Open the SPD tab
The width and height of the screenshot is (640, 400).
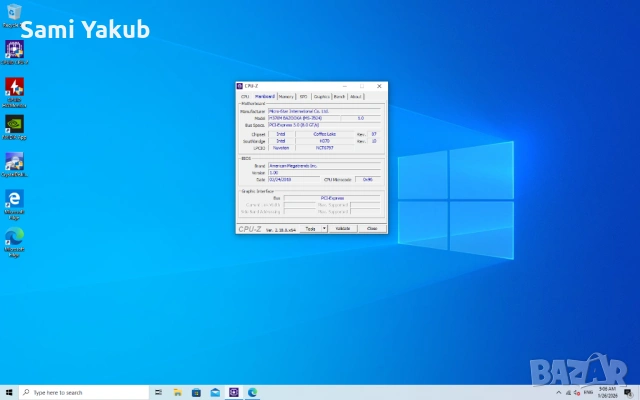(303, 96)
